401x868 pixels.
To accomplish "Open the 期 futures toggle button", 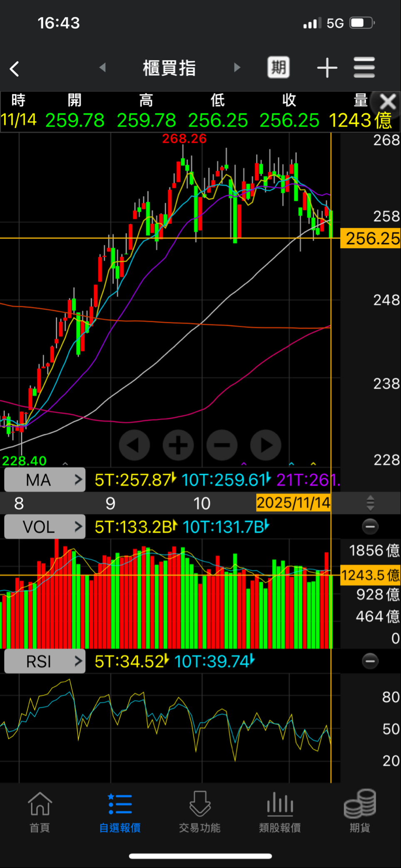I will pos(278,67).
